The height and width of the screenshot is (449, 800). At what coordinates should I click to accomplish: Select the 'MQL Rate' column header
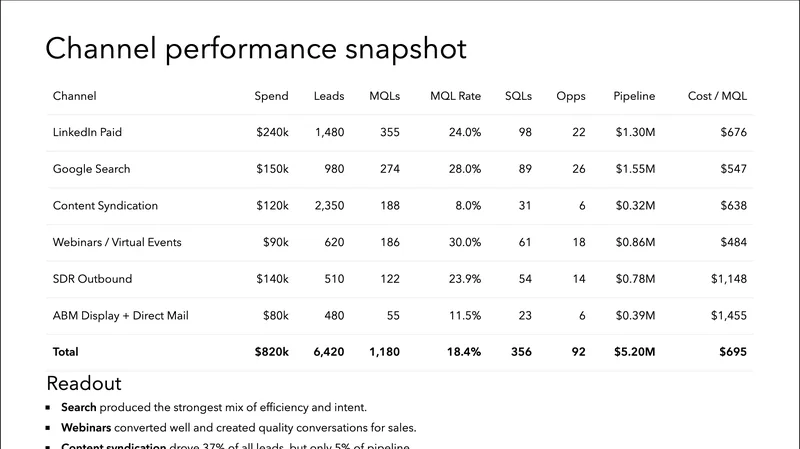[x=455, y=97]
